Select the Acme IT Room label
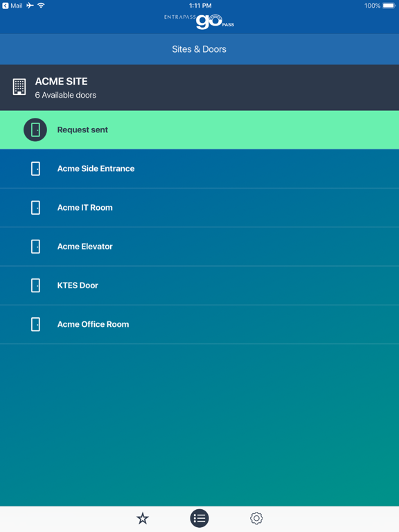 pos(85,208)
